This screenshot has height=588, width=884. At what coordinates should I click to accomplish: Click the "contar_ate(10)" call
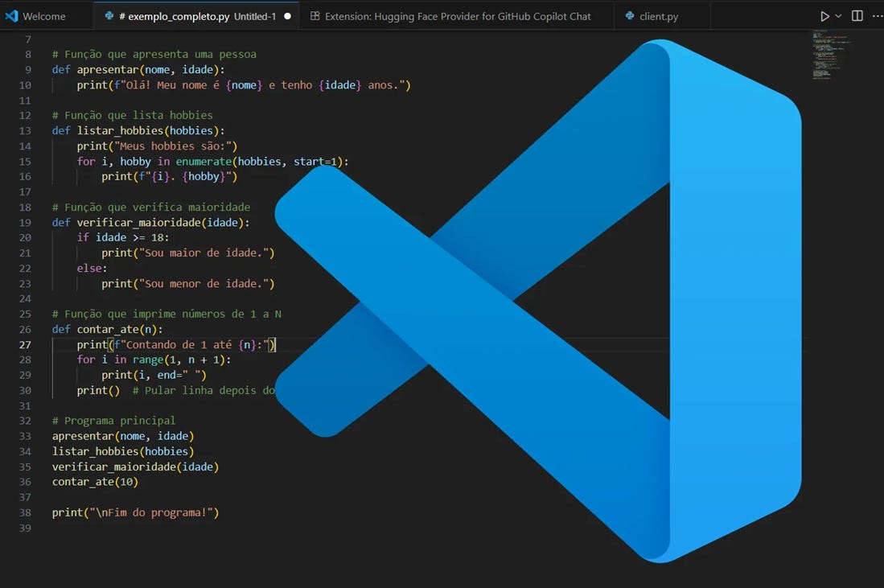coord(95,482)
